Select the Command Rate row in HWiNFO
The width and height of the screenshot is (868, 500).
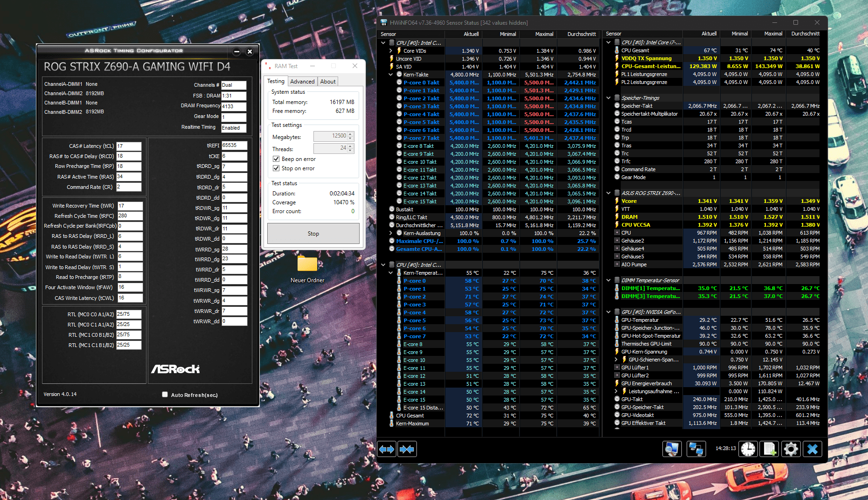tap(716, 169)
